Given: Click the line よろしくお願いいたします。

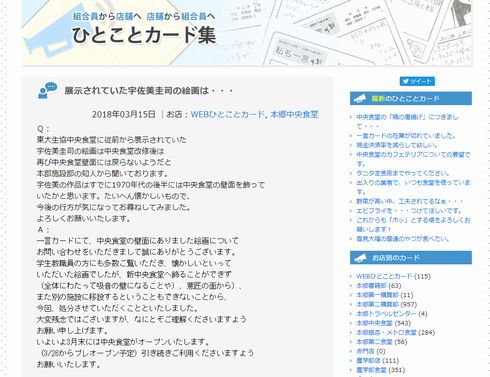Looking at the screenshot, I should click(84, 218).
